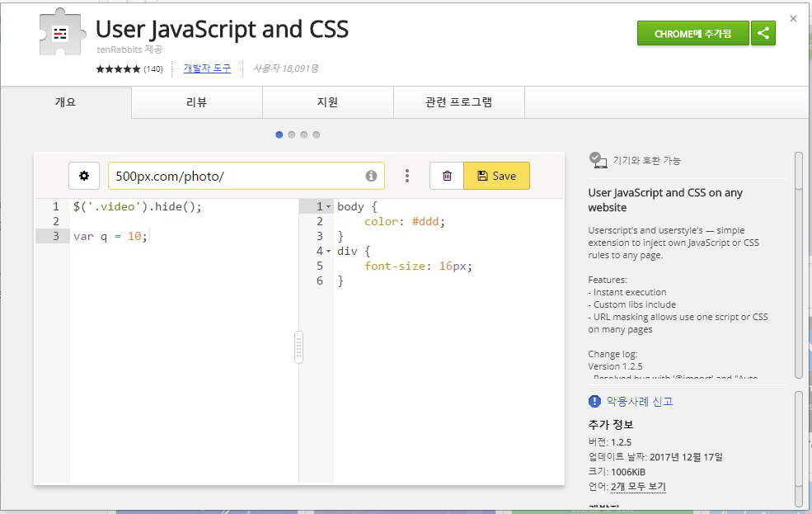Screen dimensions: 812x514
Task: Open the 관련 프로그램 tab
Action: pos(458,102)
